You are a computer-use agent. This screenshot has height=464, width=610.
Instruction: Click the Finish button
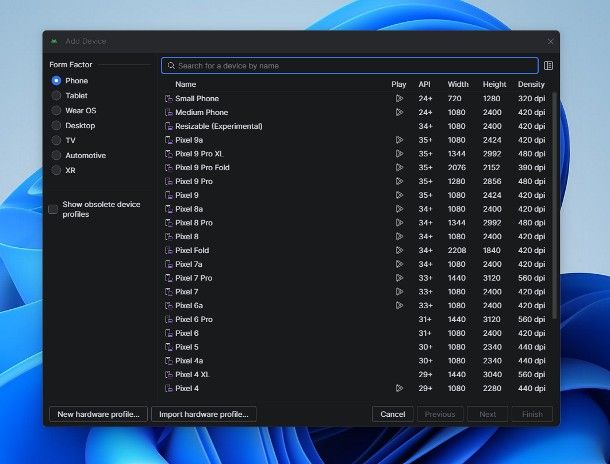[x=532, y=414]
